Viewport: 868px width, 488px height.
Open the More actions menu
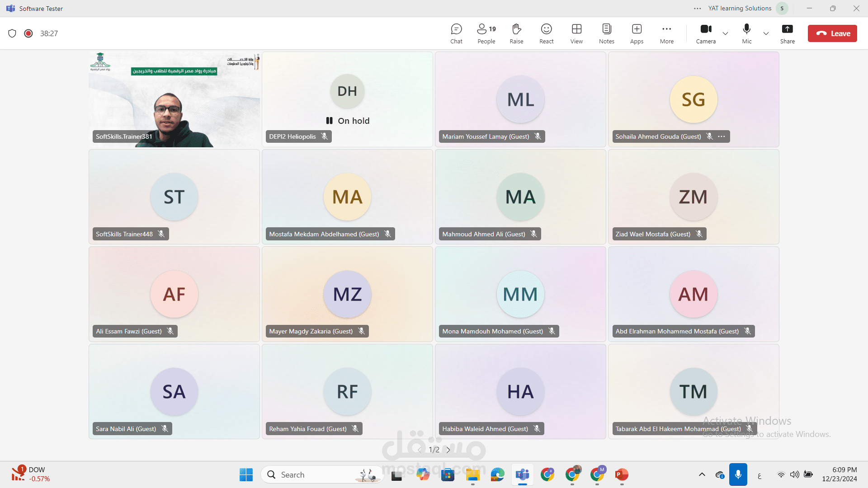pos(666,33)
